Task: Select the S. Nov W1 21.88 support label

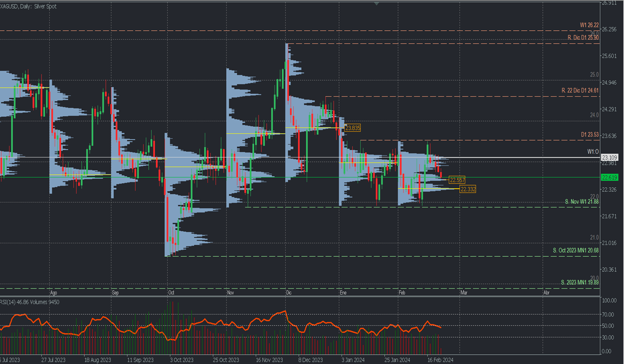Action: pos(582,201)
